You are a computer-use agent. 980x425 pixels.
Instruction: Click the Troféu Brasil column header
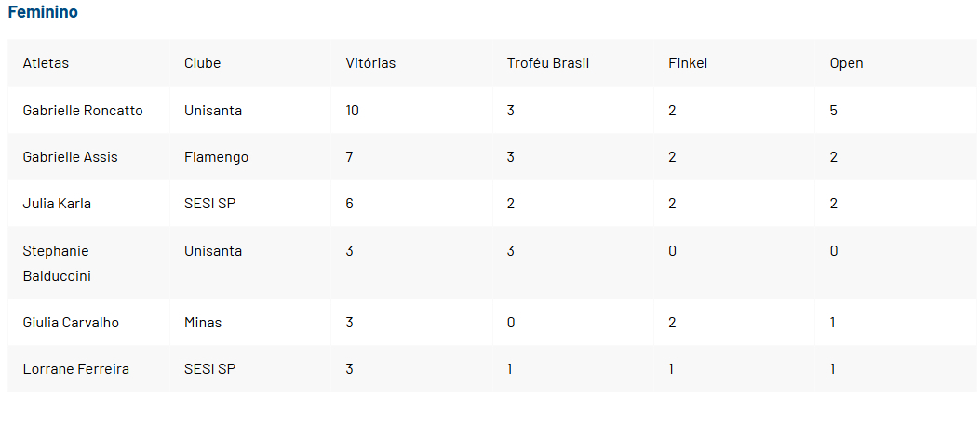click(547, 63)
